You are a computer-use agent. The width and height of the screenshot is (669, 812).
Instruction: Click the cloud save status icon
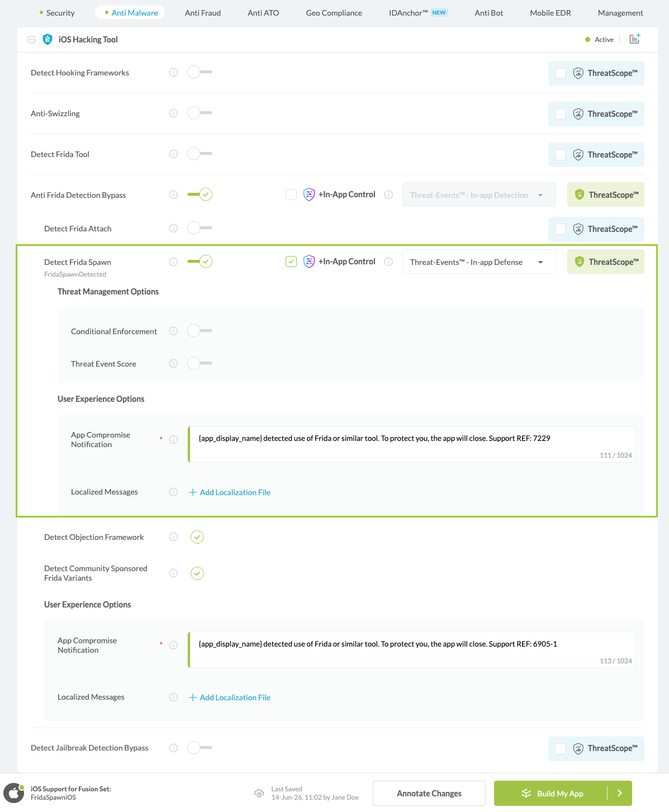click(x=259, y=793)
